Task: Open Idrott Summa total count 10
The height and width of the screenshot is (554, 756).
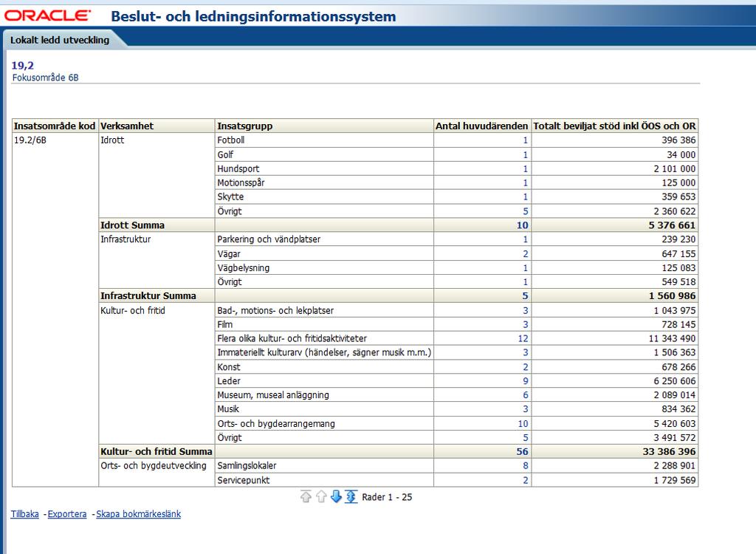Action: click(523, 225)
